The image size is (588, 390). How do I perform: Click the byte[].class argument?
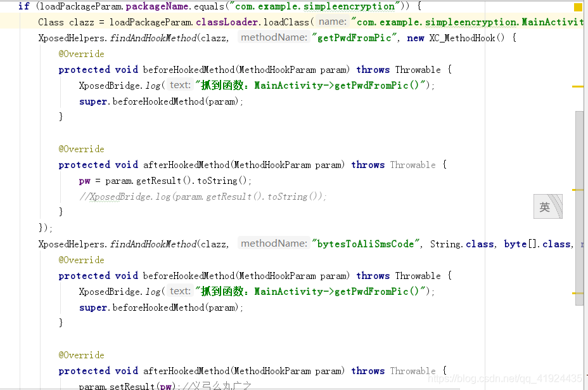(x=537, y=244)
